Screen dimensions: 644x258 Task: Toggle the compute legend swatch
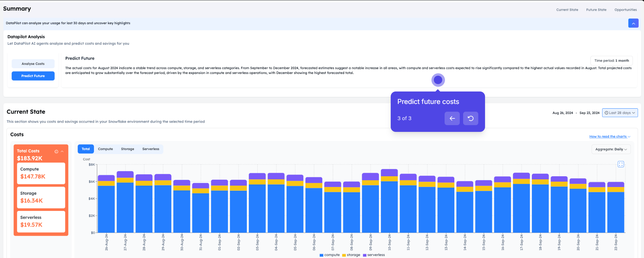click(x=321, y=255)
